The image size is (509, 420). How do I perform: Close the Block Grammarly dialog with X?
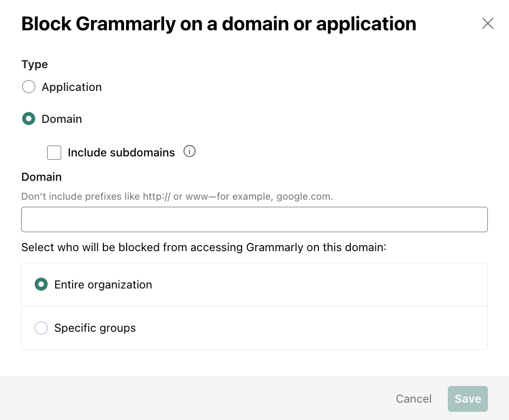click(487, 23)
